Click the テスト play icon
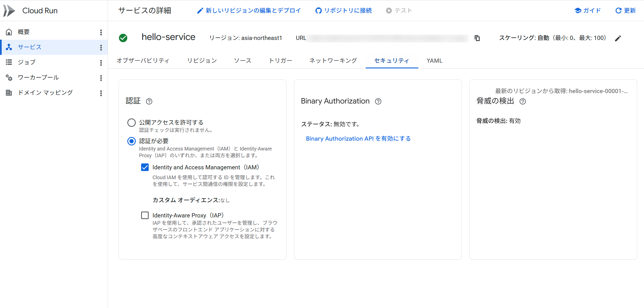Screen dimensions: 644x308 [389, 11]
